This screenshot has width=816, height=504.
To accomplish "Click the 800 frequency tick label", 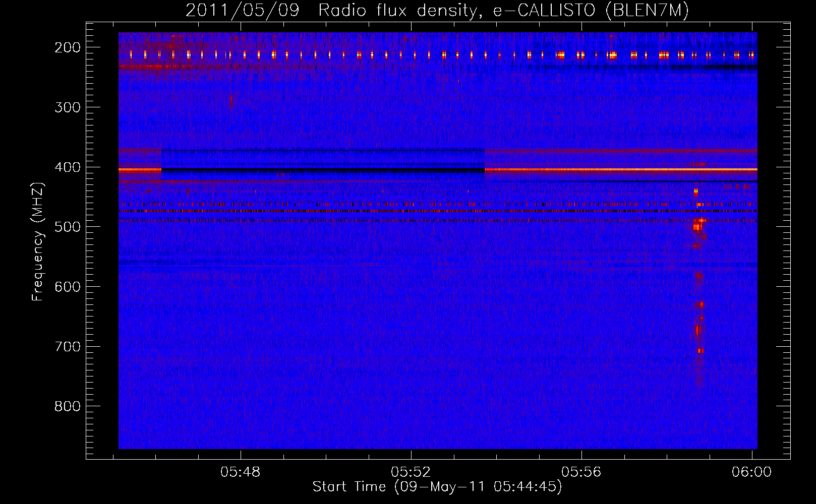I will pos(68,406).
